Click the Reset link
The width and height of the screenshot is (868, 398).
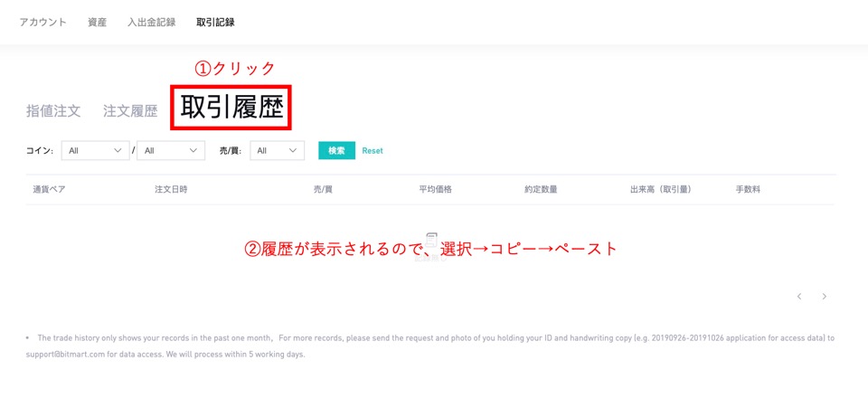(372, 150)
